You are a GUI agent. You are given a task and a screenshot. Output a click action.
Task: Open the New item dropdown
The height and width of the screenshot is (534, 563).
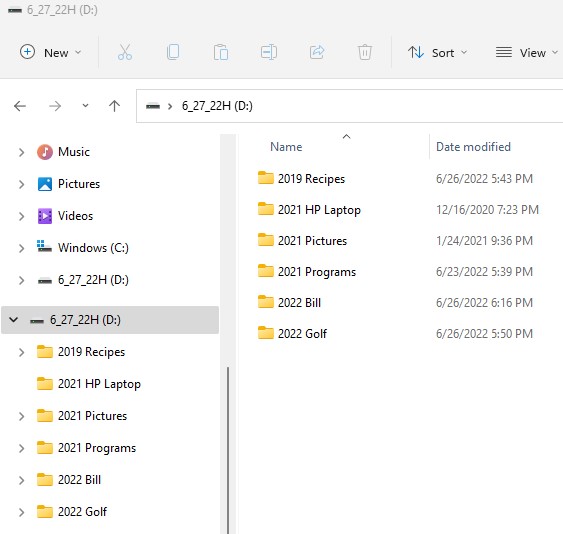click(51, 52)
